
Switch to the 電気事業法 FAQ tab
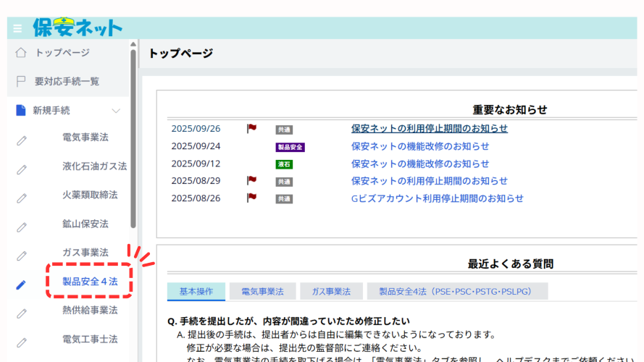262,291
